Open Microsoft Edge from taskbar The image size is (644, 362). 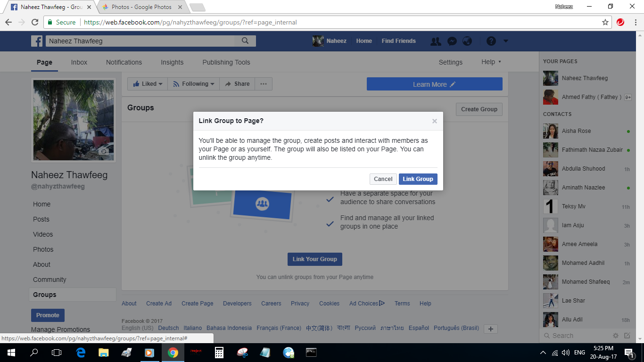pos(81,353)
